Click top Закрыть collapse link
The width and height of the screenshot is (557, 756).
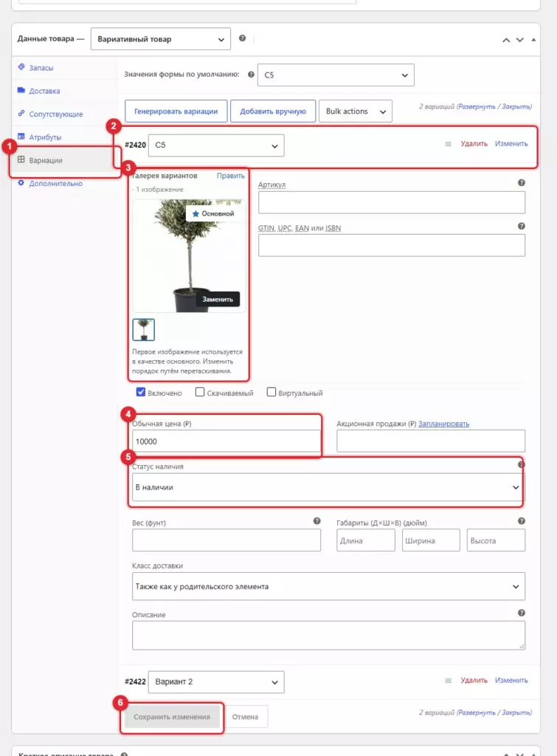pyautogui.click(x=516, y=106)
